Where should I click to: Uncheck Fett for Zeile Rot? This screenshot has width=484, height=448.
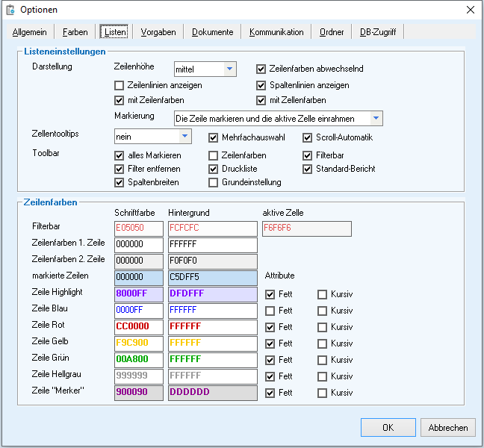click(270, 327)
